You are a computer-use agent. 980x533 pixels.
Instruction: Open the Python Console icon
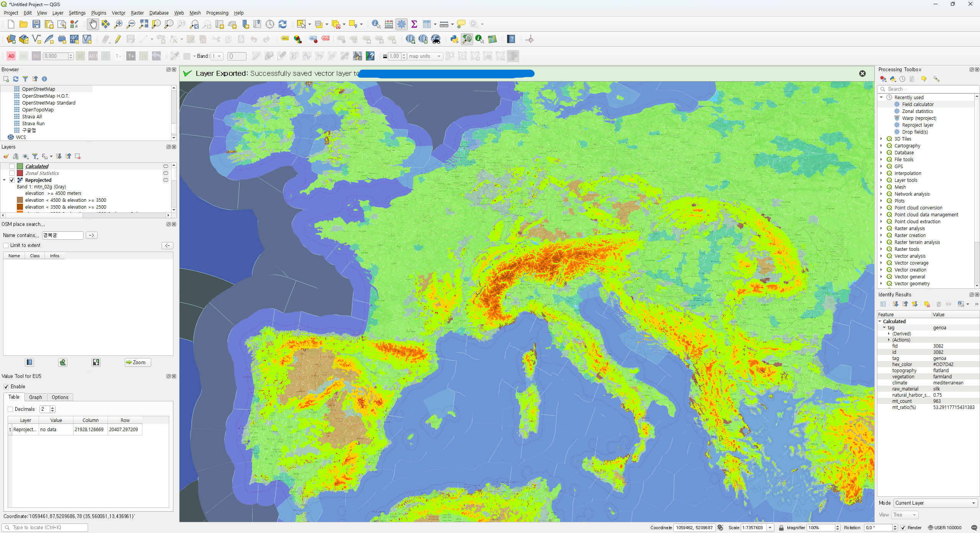tap(454, 39)
